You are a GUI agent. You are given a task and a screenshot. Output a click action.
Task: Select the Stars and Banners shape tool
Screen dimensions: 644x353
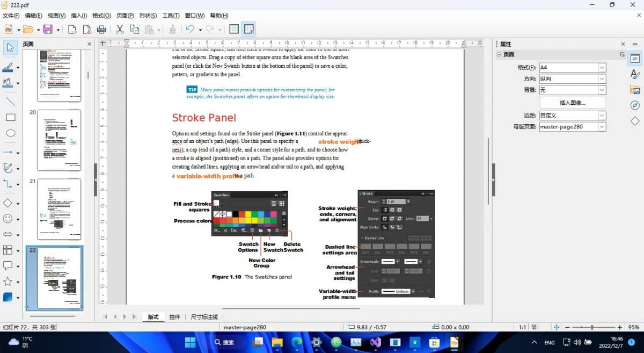[x=8, y=281]
